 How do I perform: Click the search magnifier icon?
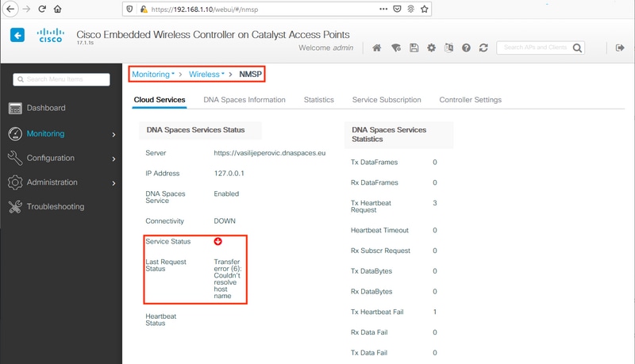[577, 48]
